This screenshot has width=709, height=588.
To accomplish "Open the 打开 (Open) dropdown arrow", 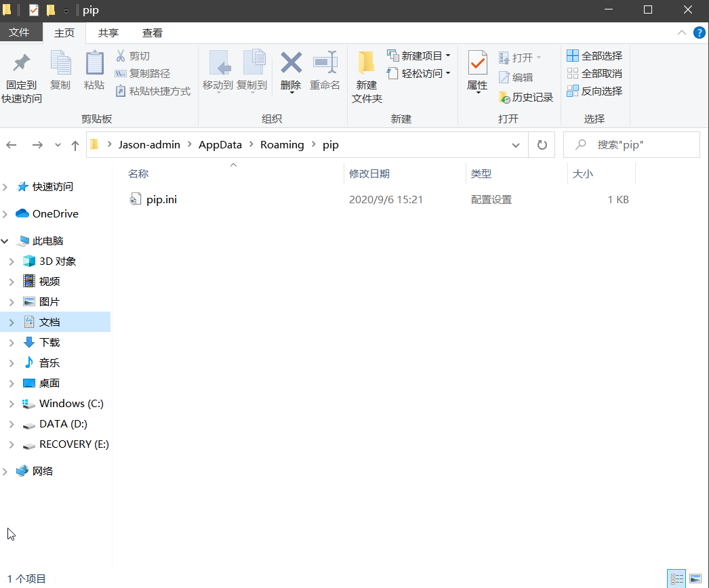I will [x=539, y=58].
